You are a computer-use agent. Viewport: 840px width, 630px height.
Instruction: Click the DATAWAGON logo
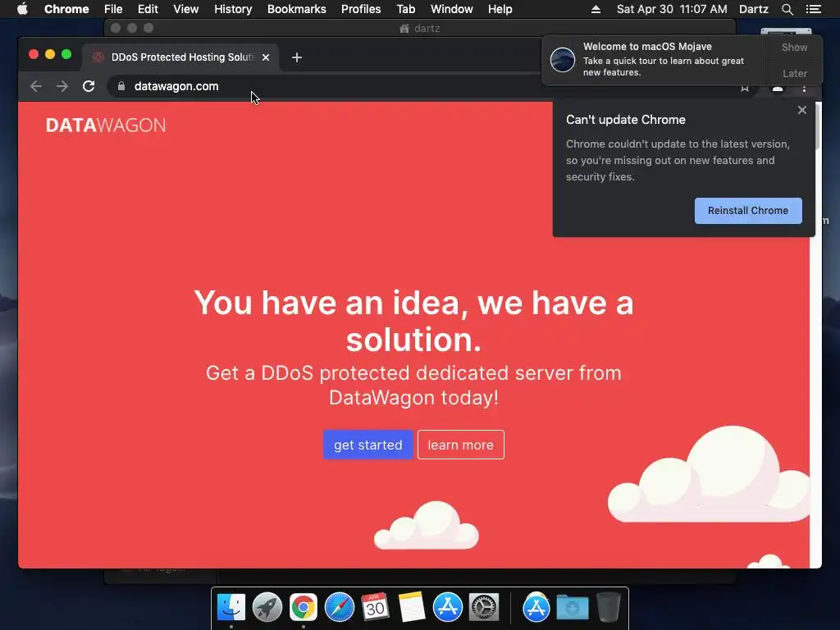click(x=106, y=126)
